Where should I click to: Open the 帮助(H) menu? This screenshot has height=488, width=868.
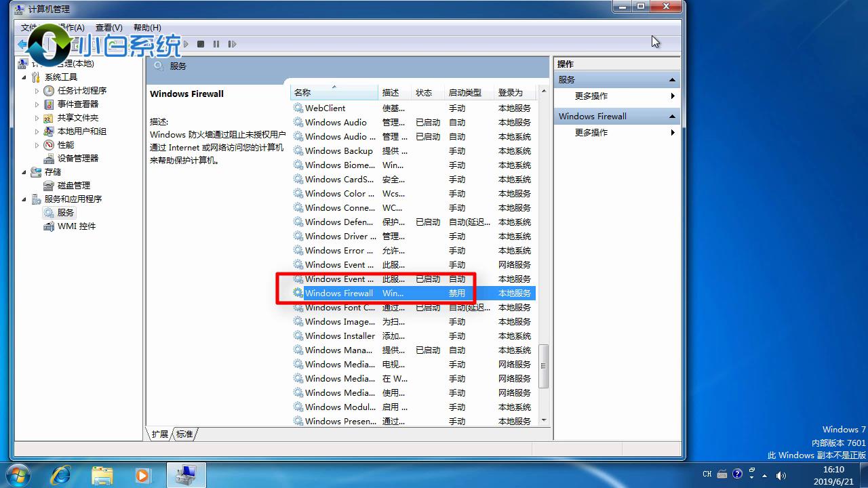tap(147, 28)
